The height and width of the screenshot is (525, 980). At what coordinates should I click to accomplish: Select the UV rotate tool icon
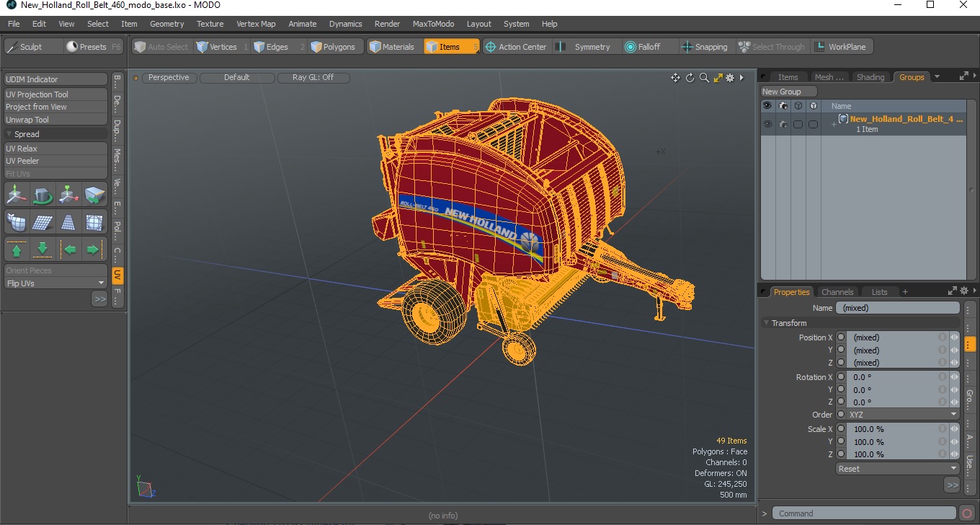pos(43,195)
